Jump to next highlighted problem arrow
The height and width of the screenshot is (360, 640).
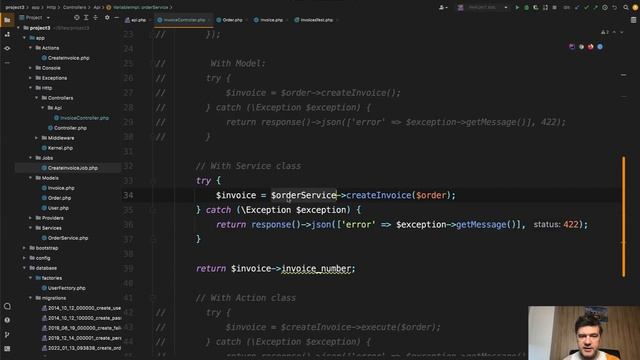coord(622,32)
